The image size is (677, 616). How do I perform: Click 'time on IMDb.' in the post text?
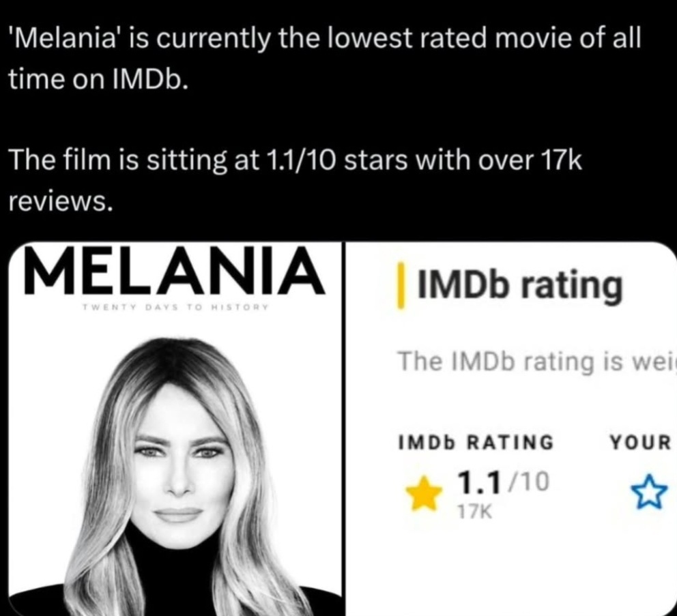point(96,79)
